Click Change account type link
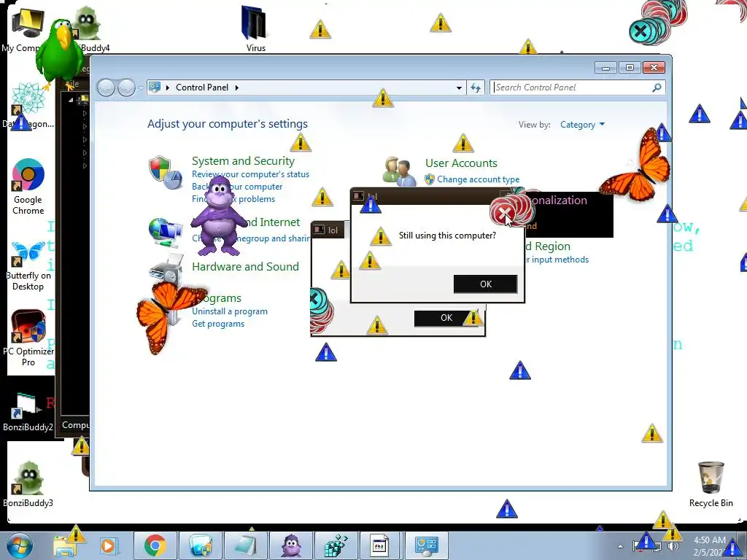 (479, 179)
